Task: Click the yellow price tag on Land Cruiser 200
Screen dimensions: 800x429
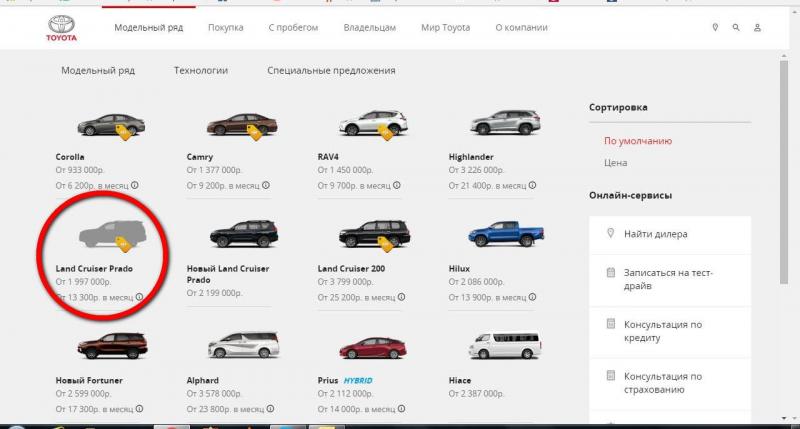Action: tap(386, 244)
